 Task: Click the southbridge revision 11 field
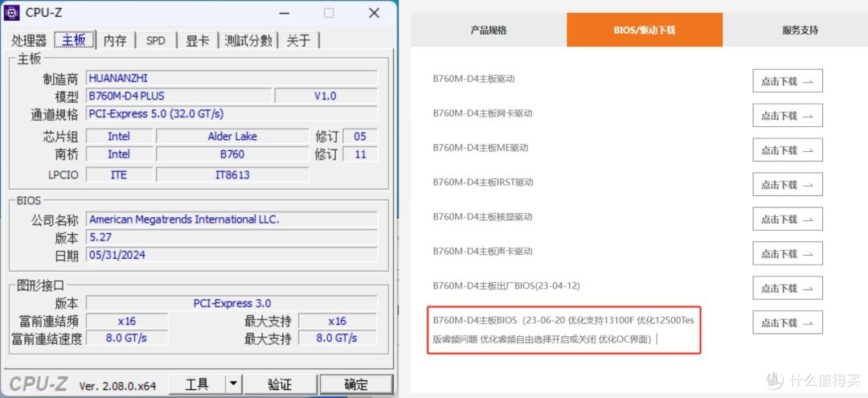pyautogui.click(x=360, y=154)
